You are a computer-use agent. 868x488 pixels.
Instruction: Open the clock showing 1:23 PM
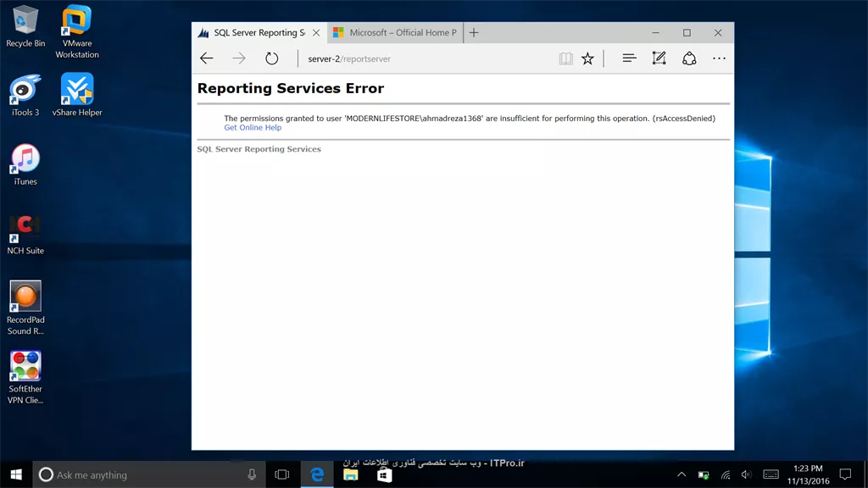point(808,474)
